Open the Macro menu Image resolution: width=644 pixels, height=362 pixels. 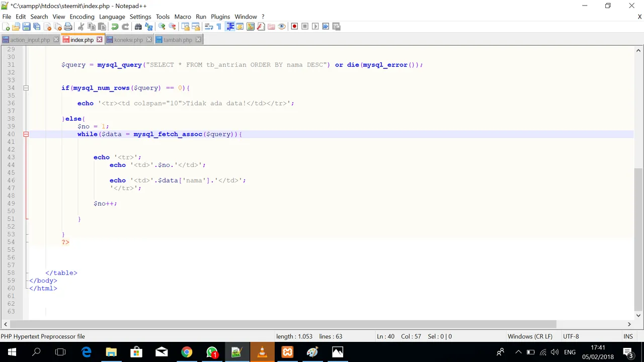coord(183,17)
